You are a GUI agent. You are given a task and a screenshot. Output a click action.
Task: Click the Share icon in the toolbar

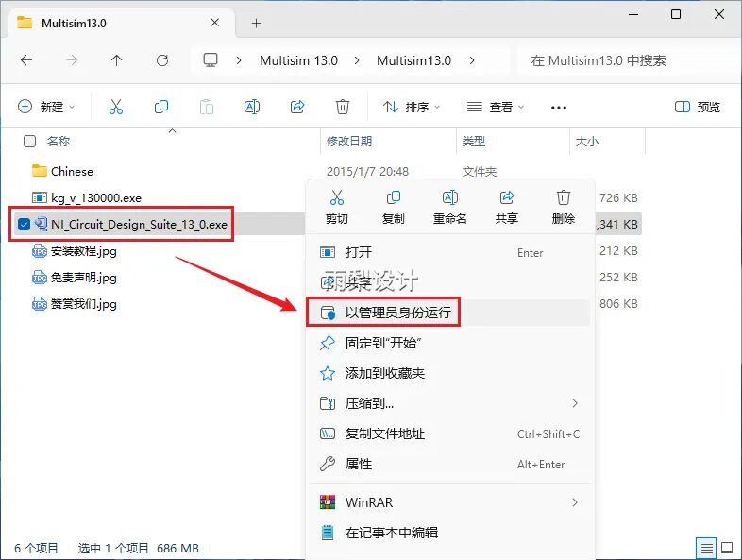click(297, 107)
